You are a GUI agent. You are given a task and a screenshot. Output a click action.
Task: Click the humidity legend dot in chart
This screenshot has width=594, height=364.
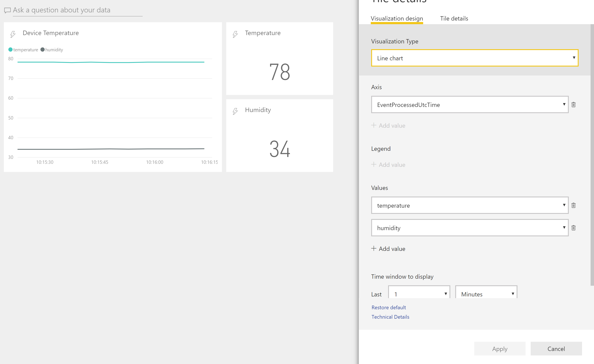42,50
